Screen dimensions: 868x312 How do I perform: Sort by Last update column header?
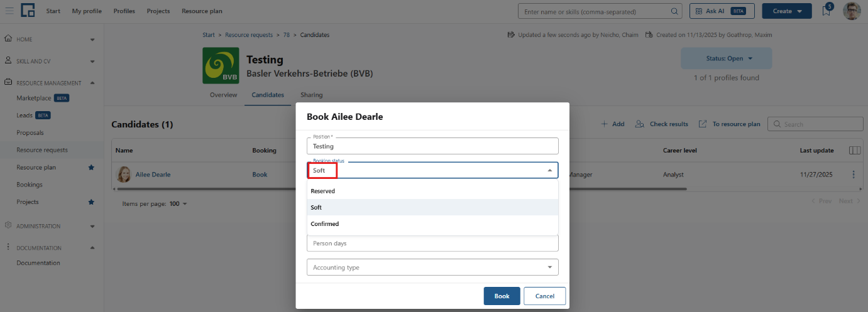click(x=816, y=151)
